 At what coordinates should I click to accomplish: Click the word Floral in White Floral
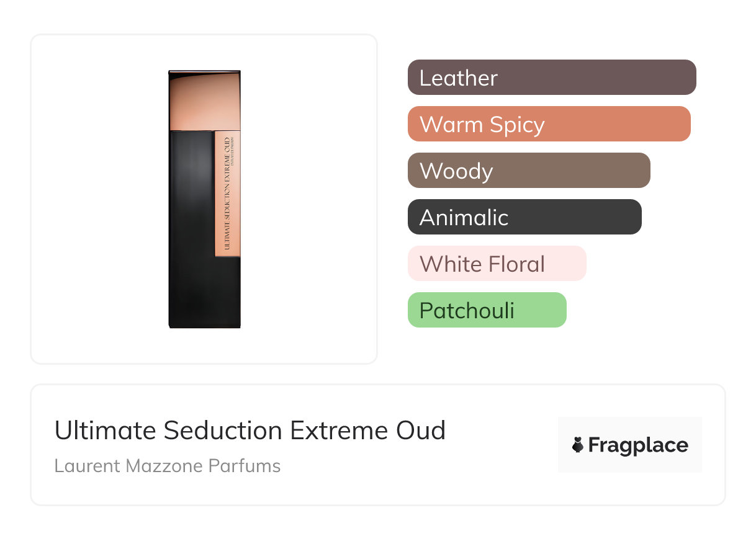click(x=515, y=264)
